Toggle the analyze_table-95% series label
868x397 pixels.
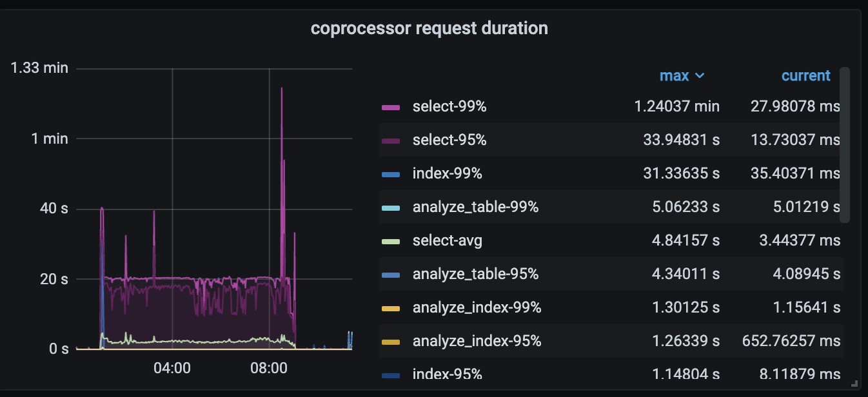(x=475, y=275)
